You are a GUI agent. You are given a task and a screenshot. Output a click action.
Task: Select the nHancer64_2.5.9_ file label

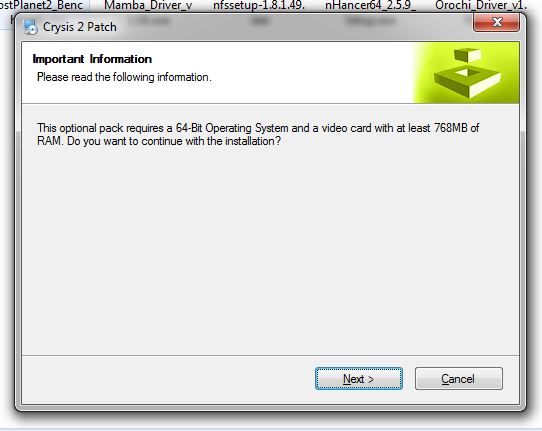371,5
